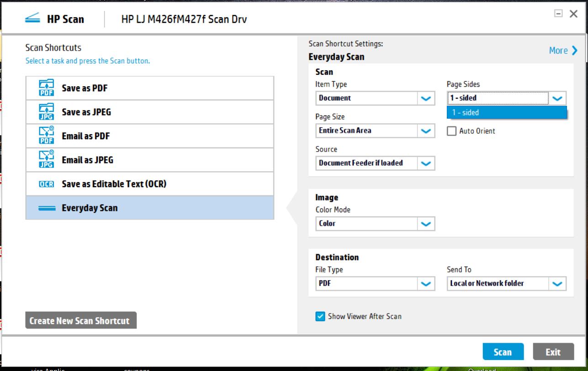Uncheck Show Viewer After Scan
Image resolution: width=588 pixels, height=371 pixels.
coord(320,316)
